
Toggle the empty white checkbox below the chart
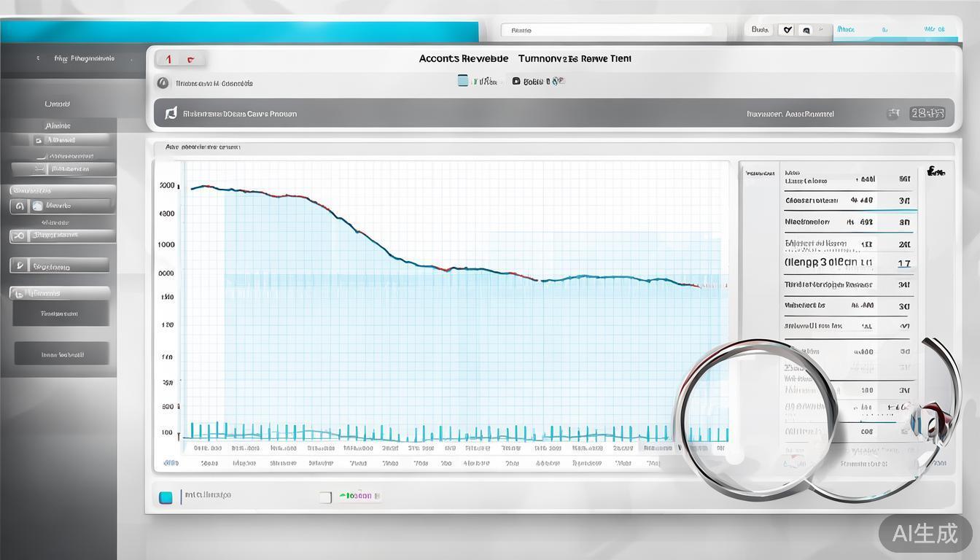click(x=325, y=497)
